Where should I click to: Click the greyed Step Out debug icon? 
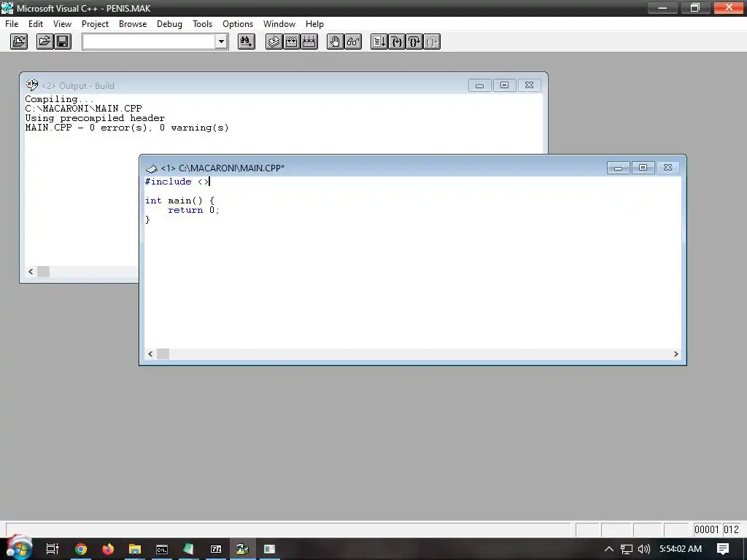click(432, 42)
